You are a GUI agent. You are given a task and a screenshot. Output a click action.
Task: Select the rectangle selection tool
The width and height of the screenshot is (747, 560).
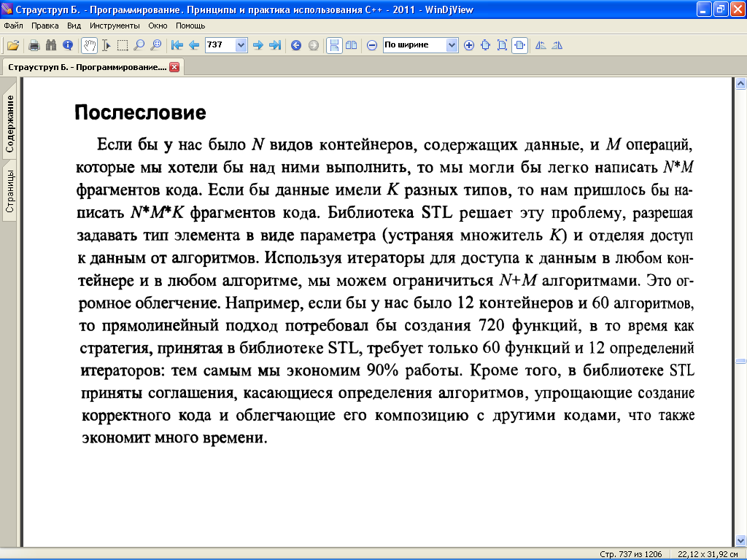[x=123, y=45]
